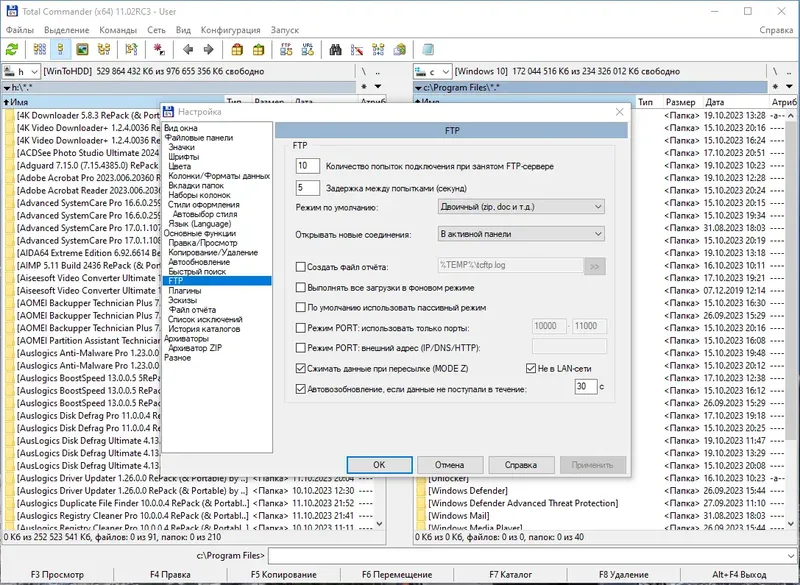Screen dimensions: 800x585
Task: Open the 'Файлы' menu
Action: [x=19, y=30]
